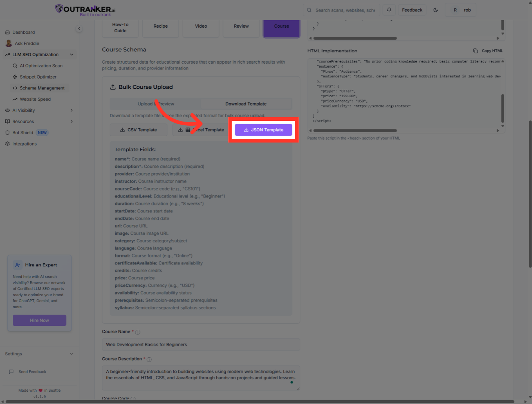
Task: Switch to the Upload & Preview tab
Action: 155,104
